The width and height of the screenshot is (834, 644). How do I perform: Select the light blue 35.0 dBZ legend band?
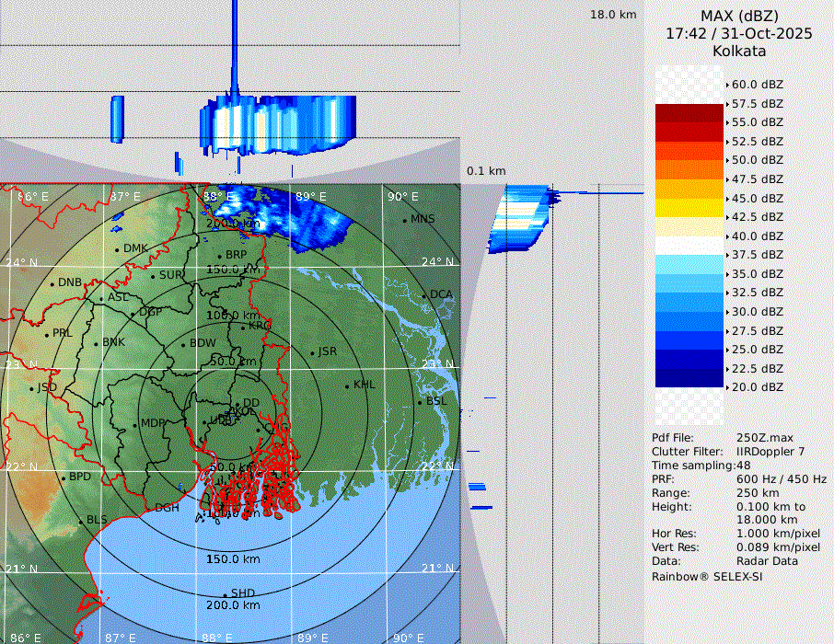[689, 265]
